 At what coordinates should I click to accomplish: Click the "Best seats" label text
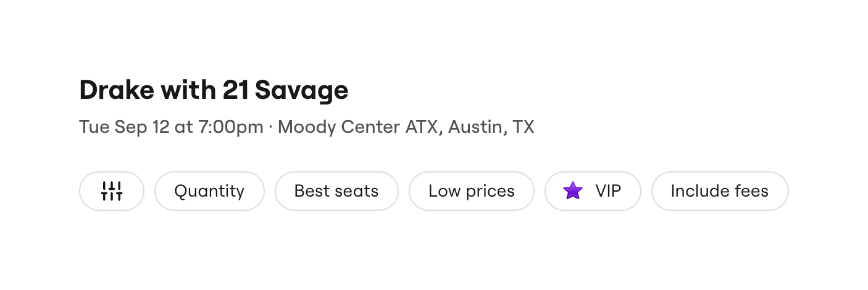tap(336, 191)
